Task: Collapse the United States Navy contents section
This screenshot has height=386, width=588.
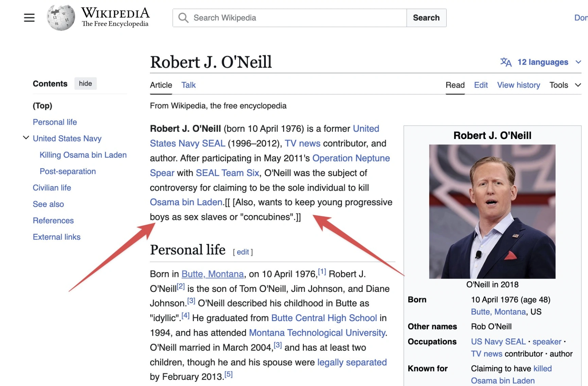Action: 26,138
